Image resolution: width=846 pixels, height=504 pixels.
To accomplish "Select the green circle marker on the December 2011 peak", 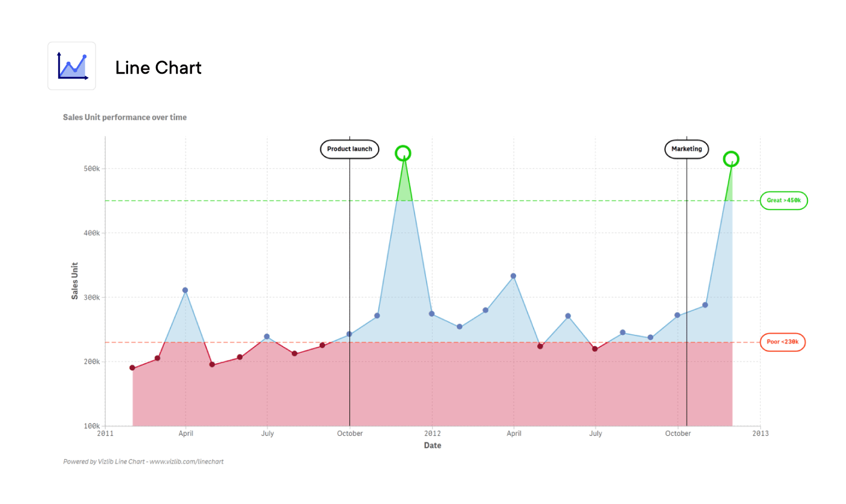I will (403, 153).
